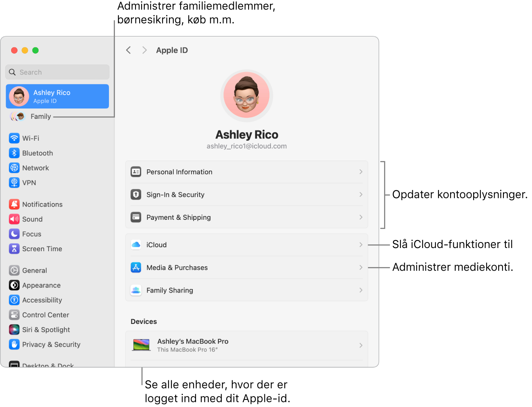Expand iCloud row chevron
Viewport: 532px width, 407px height.
point(361,244)
